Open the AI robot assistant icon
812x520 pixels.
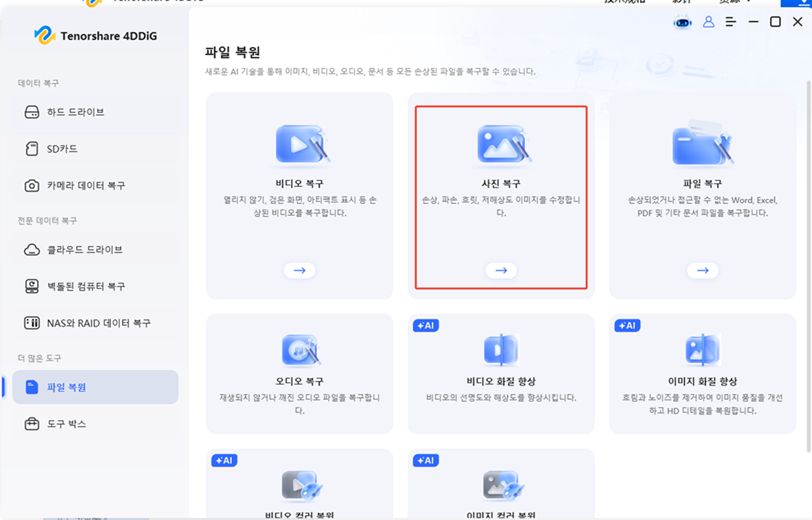coord(683,23)
